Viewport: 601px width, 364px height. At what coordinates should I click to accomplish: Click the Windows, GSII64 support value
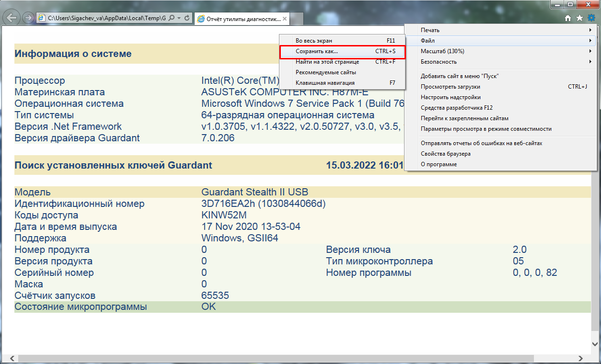[240, 238]
